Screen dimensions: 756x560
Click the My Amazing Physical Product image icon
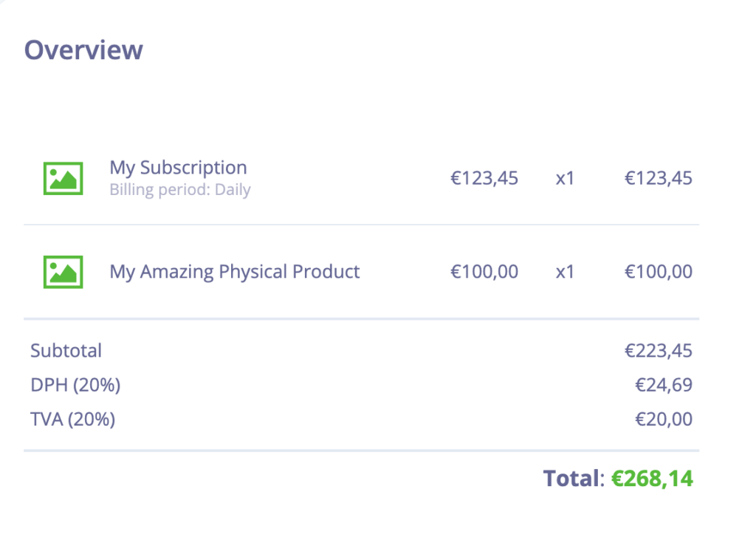[63, 272]
